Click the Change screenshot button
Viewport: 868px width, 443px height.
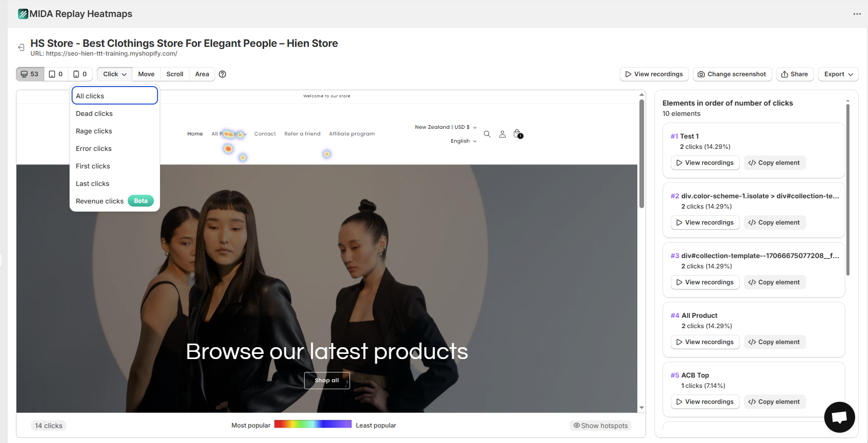point(732,74)
